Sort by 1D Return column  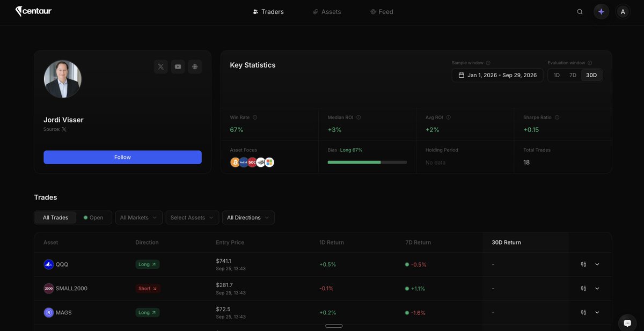pyautogui.click(x=332, y=242)
